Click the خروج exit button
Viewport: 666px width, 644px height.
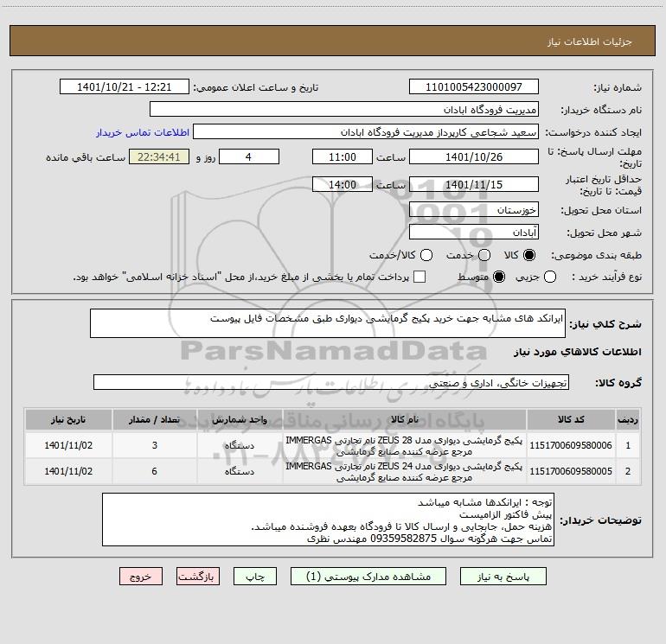pyautogui.click(x=141, y=577)
